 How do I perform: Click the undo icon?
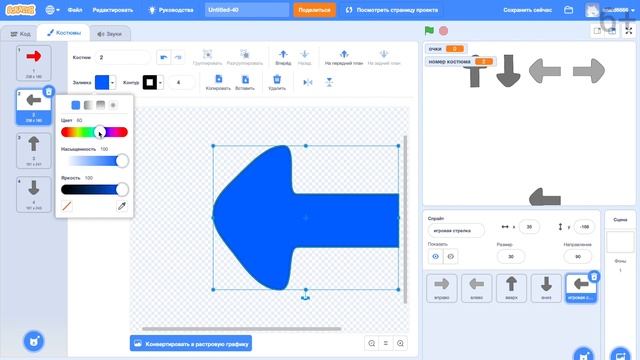pyautogui.click(x=164, y=58)
